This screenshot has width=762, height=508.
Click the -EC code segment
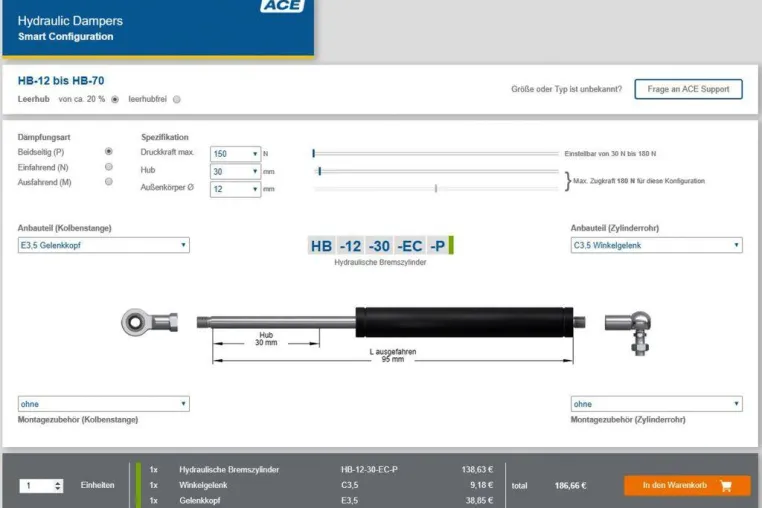pyautogui.click(x=410, y=246)
